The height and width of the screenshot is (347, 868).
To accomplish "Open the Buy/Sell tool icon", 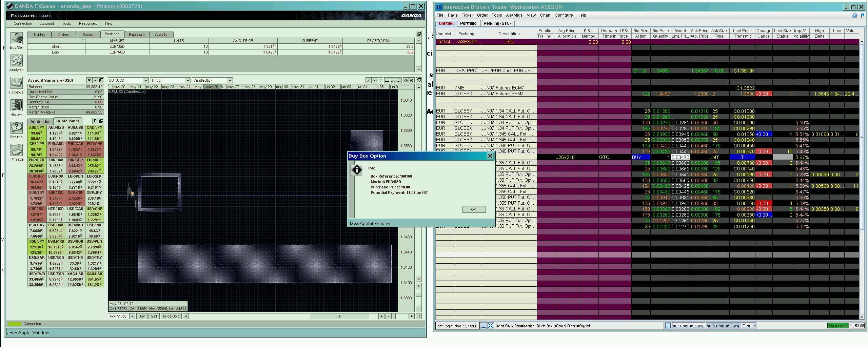I will pyautogui.click(x=16, y=39).
